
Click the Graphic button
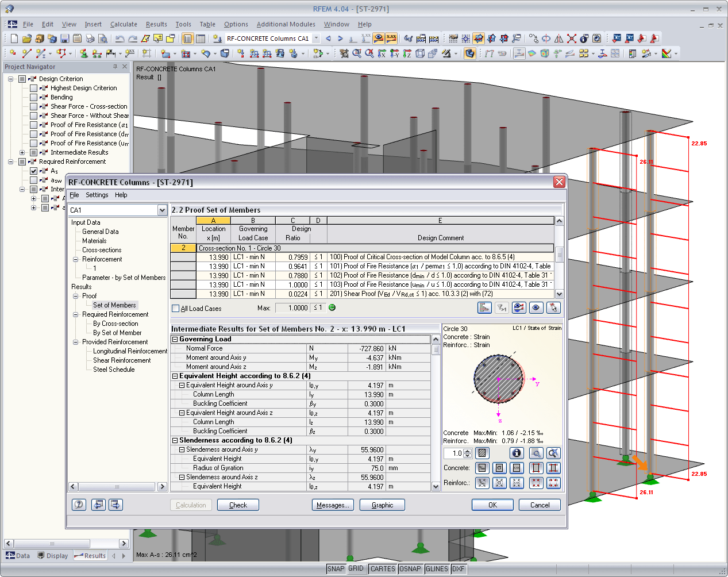(x=382, y=505)
